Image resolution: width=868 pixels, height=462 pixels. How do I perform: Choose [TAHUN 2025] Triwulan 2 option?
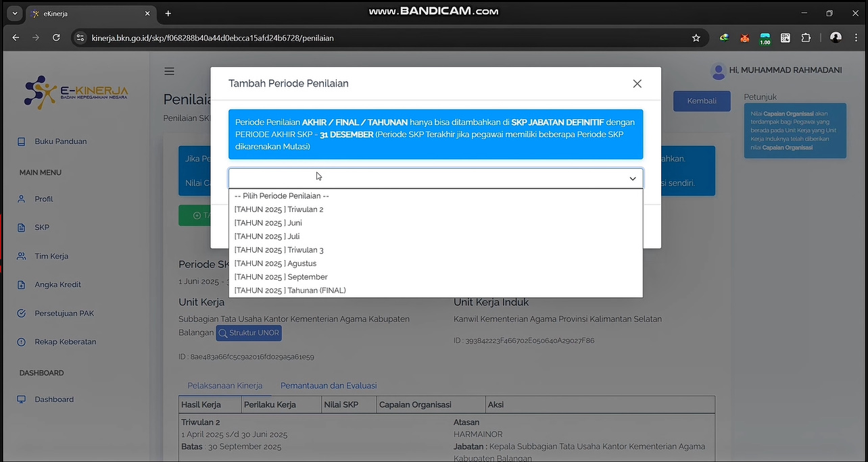(279, 209)
